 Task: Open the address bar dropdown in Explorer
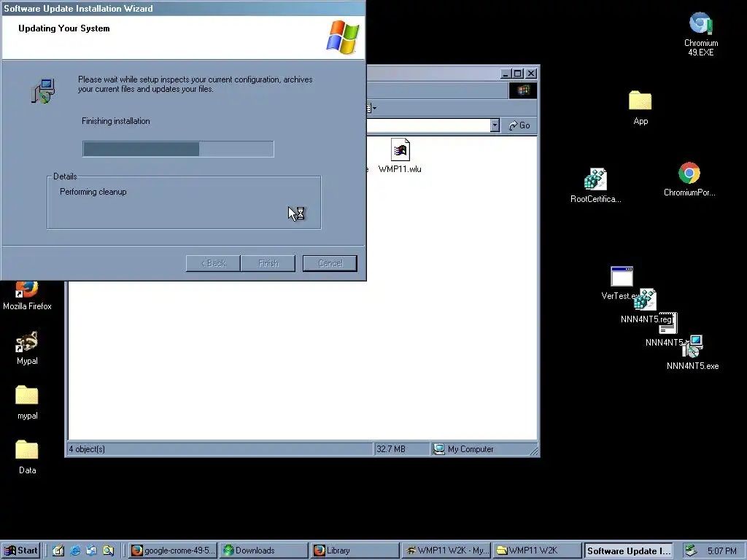click(x=495, y=125)
